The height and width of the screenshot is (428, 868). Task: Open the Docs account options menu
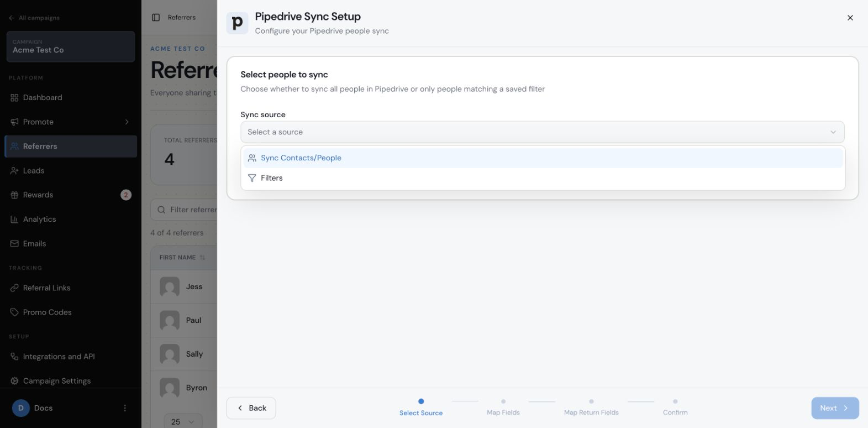[x=125, y=408]
